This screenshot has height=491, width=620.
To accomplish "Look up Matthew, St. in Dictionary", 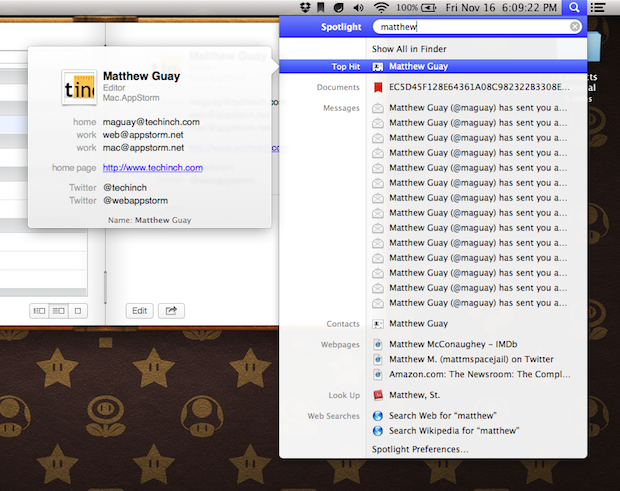I will click(x=414, y=395).
